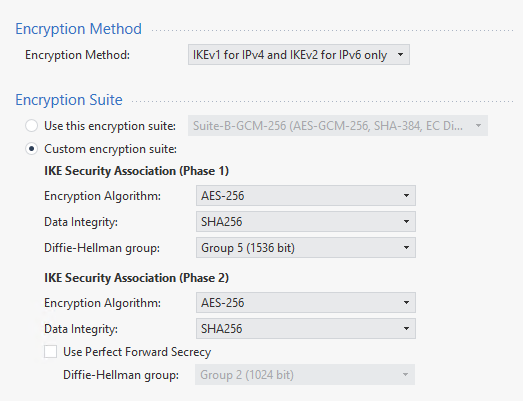This screenshot has height=401, width=523.
Task: Select the 'Use this encryption suite' radio button
Action: coord(32,126)
